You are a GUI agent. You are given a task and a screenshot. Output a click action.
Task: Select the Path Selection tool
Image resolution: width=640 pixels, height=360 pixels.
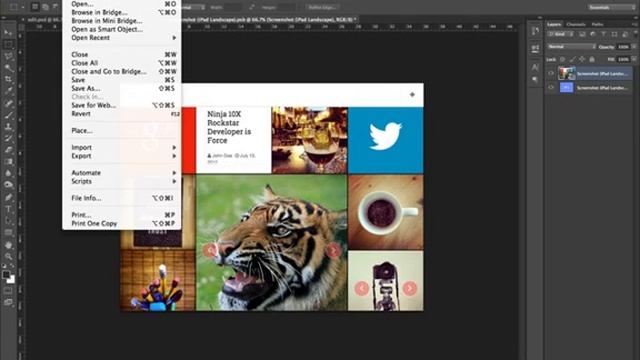tap(9, 221)
